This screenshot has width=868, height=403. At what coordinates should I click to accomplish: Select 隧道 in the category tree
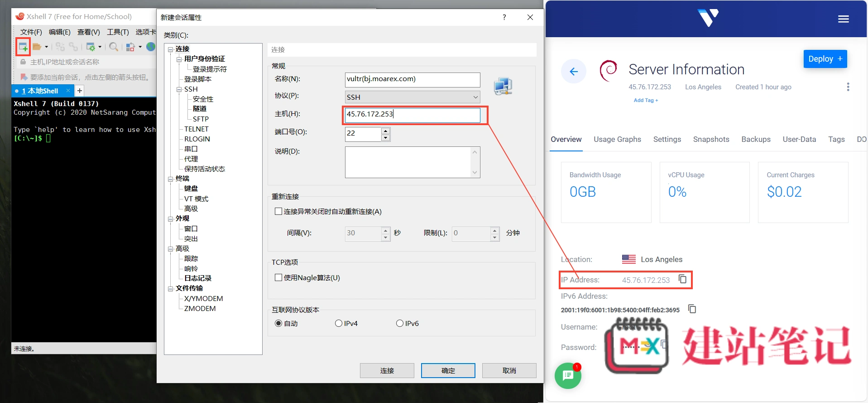200,109
